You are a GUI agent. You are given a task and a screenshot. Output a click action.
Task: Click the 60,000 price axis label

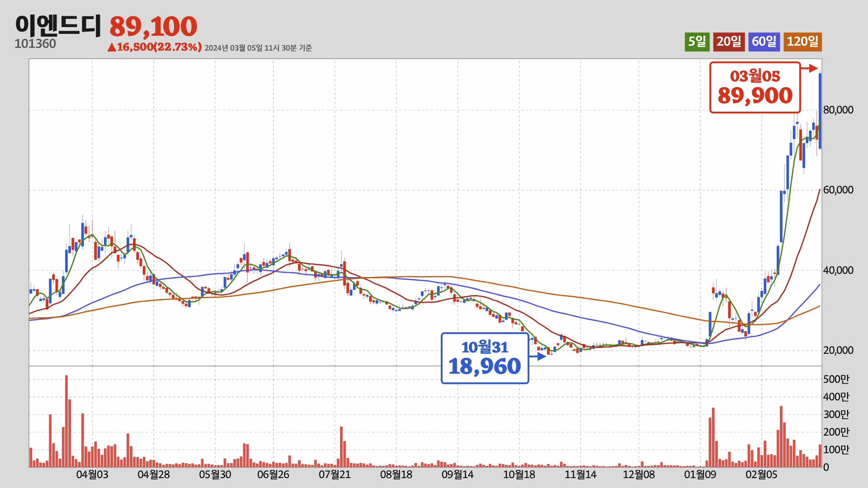(838, 190)
